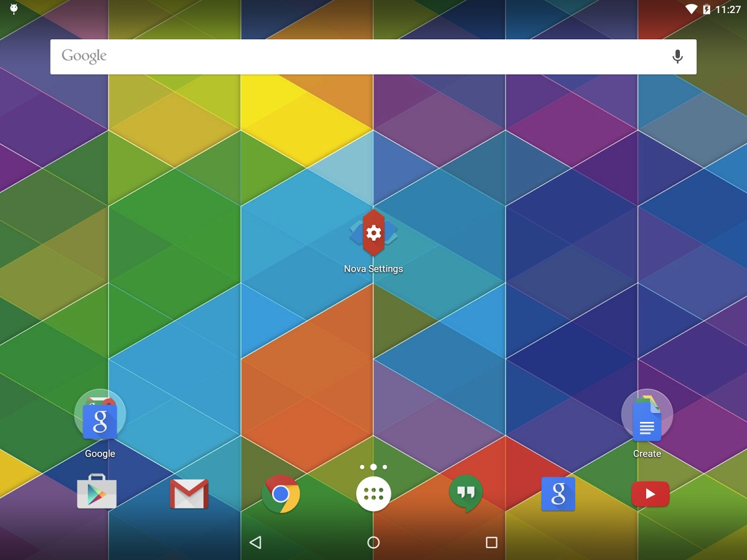Tap the 11:27 clock in status bar
Image resolution: width=747 pixels, height=560 pixels.
tap(728, 9)
